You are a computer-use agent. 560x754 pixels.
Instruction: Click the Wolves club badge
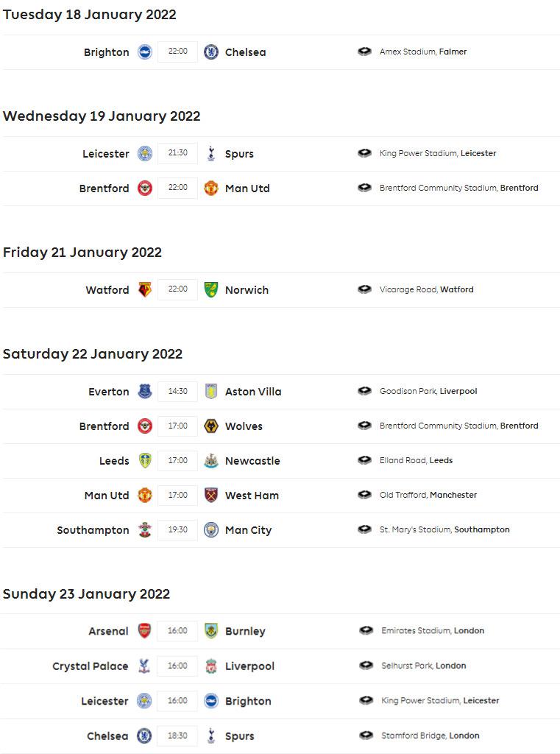(211, 426)
